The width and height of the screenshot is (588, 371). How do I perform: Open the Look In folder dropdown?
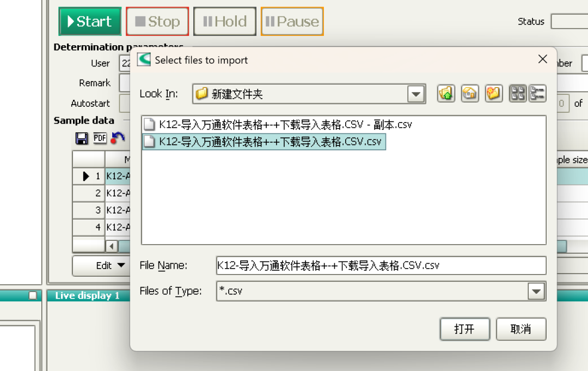pyautogui.click(x=416, y=94)
